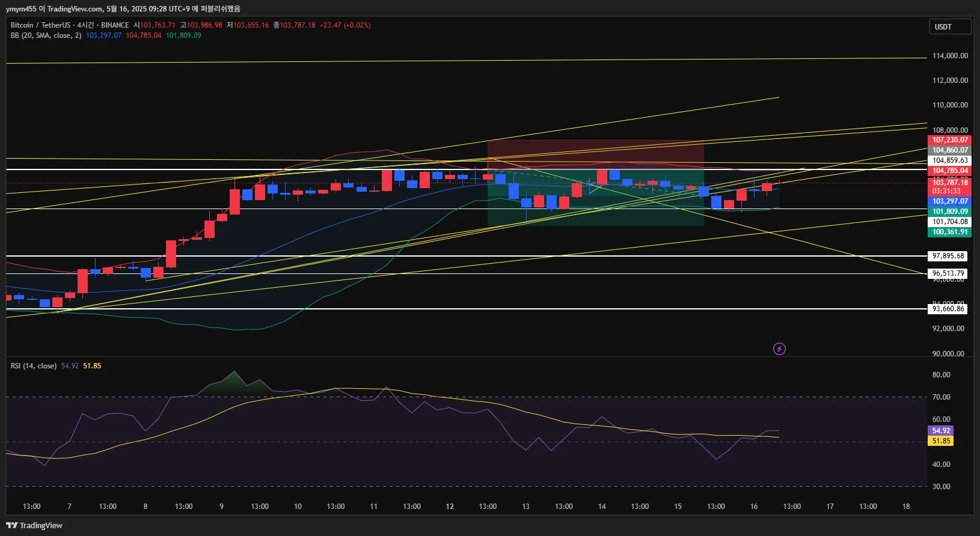Image resolution: width=980 pixels, height=536 pixels.
Task: Click the green 100,361.91 price label
Action: (949, 232)
